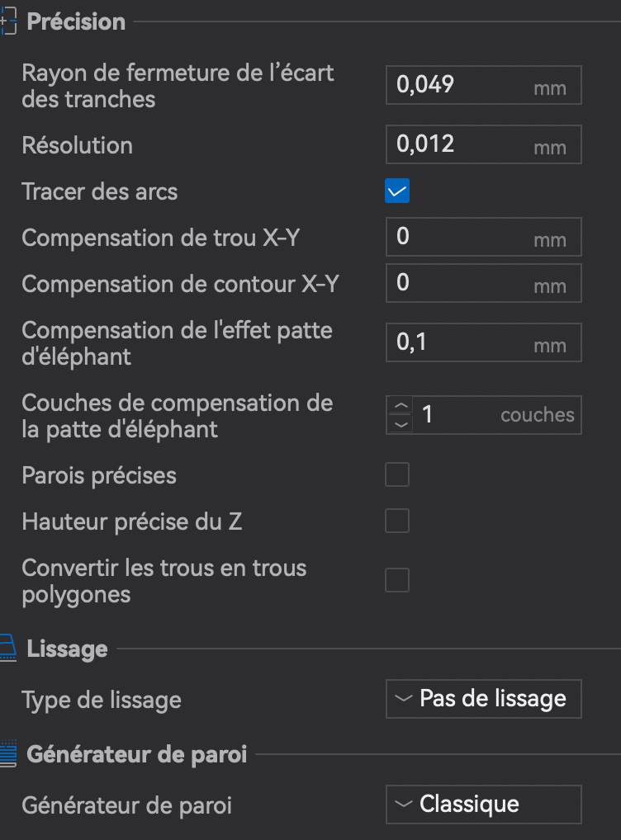The image size is (621, 840).
Task: Enable the Parois précises checkbox
Action: [397, 474]
